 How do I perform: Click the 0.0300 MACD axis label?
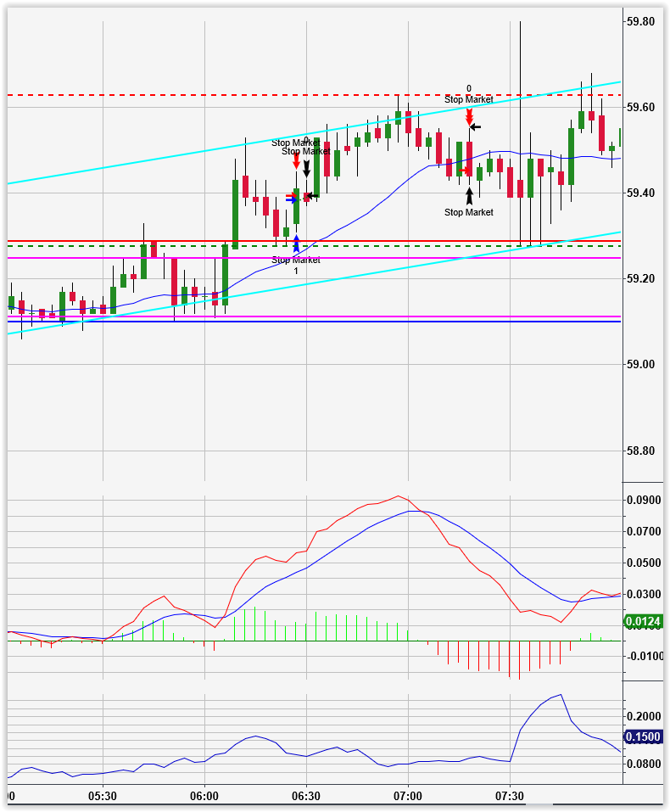644,594
